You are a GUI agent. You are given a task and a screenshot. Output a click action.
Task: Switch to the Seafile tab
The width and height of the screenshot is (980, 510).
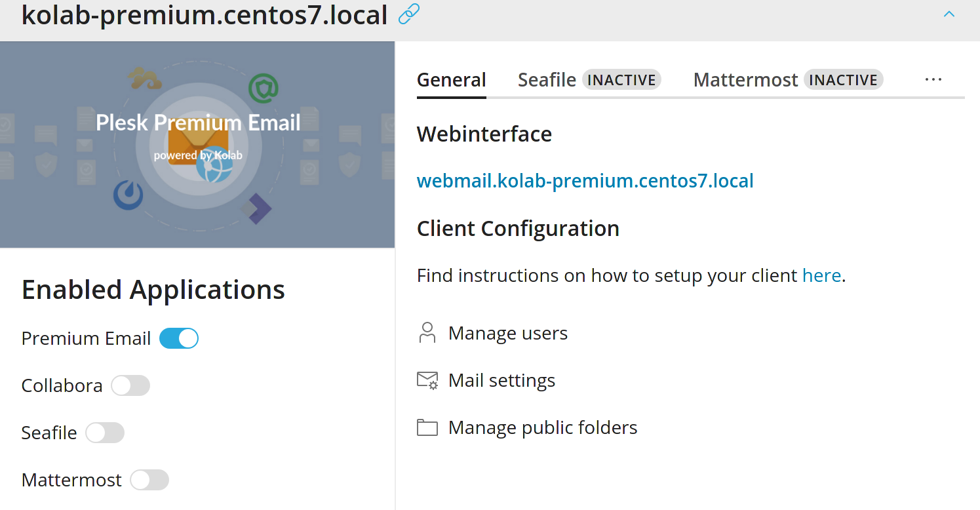pos(547,80)
